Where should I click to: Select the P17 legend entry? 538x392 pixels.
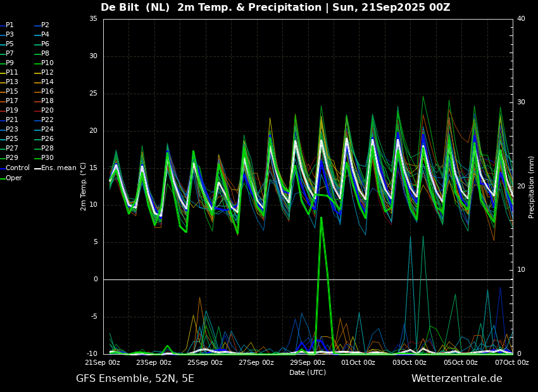pos(9,101)
